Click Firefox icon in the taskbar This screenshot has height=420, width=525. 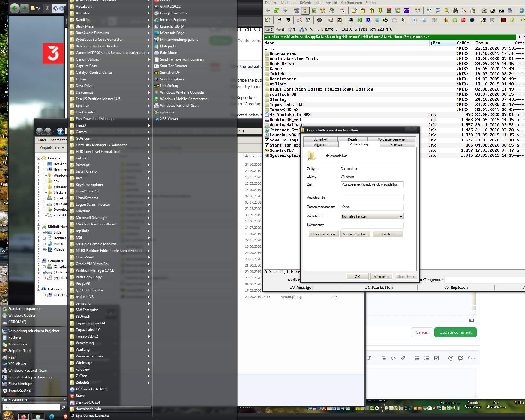tap(23, 416)
